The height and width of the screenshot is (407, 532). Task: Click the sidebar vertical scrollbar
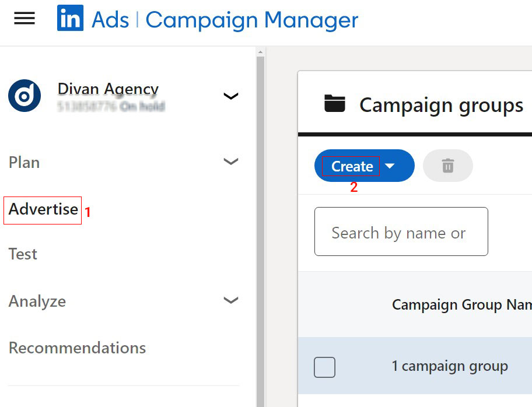pyautogui.click(x=260, y=231)
